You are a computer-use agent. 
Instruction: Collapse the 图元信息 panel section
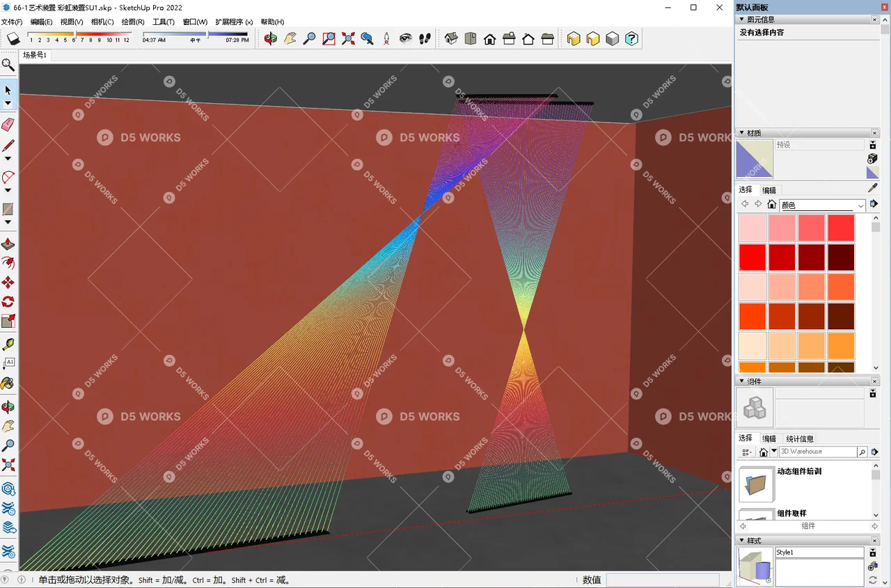(741, 19)
